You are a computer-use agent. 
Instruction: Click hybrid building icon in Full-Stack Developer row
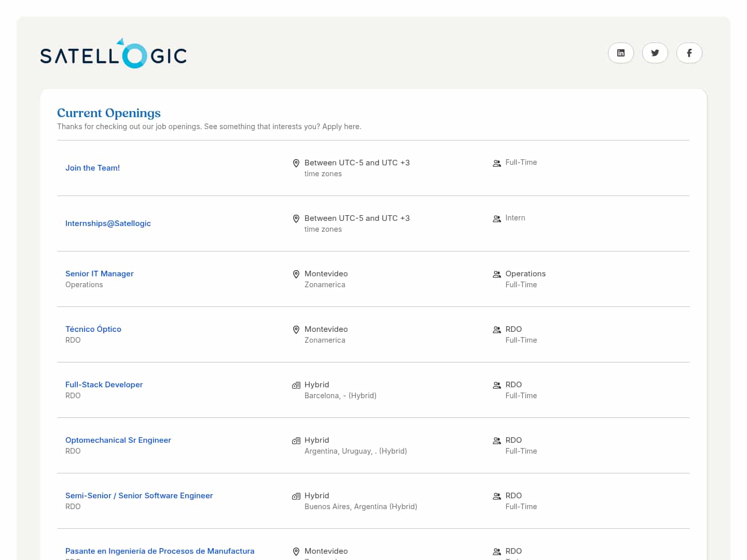(x=296, y=385)
